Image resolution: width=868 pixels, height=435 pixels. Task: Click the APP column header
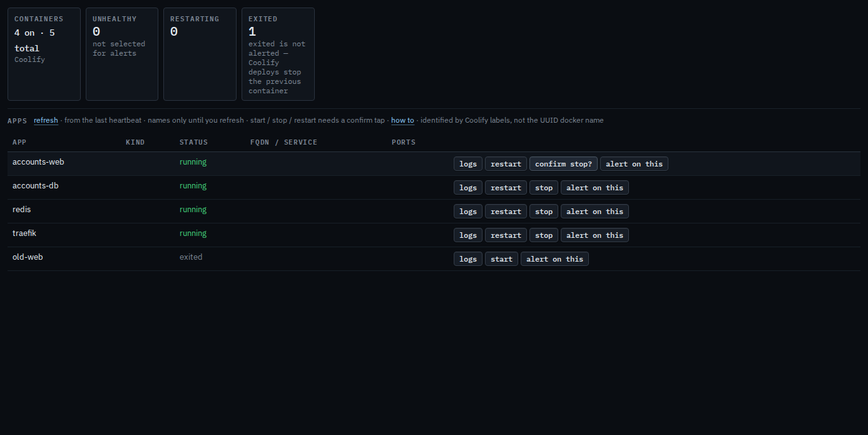point(19,143)
